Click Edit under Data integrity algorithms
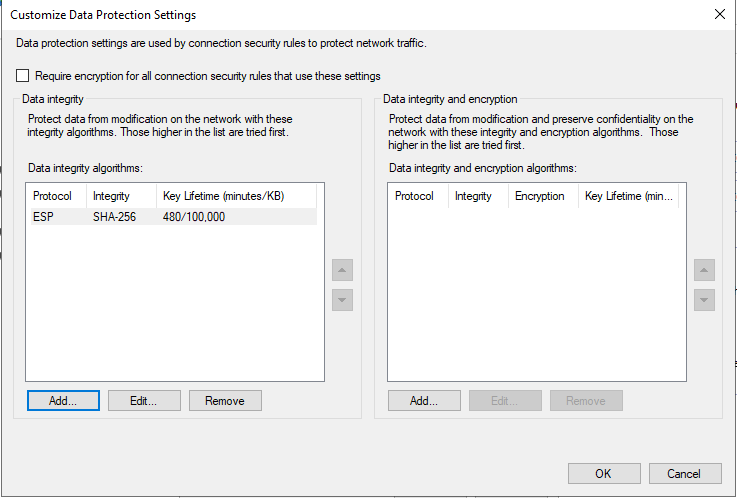737x498 pixels. click(x=145, y=400)
